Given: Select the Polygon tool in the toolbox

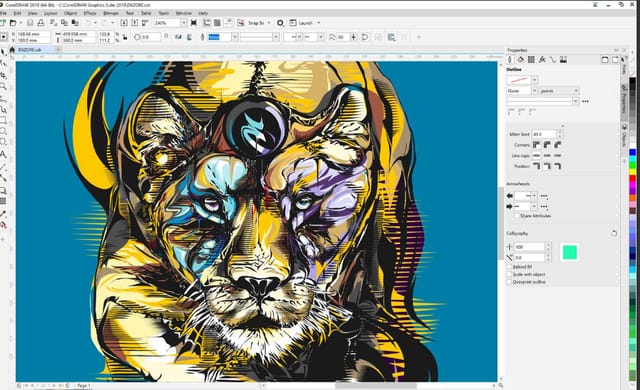Looking at the screenshot, I should [x=3, y=142].
